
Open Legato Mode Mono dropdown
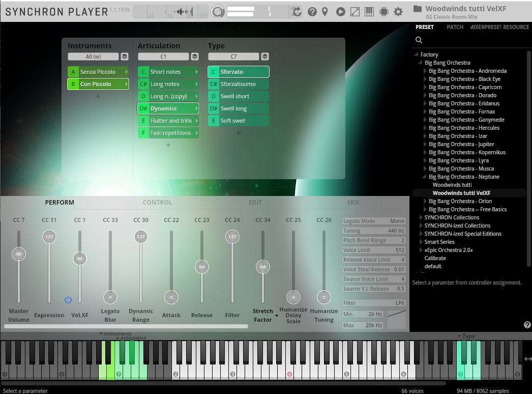click(x=373, y=221)
